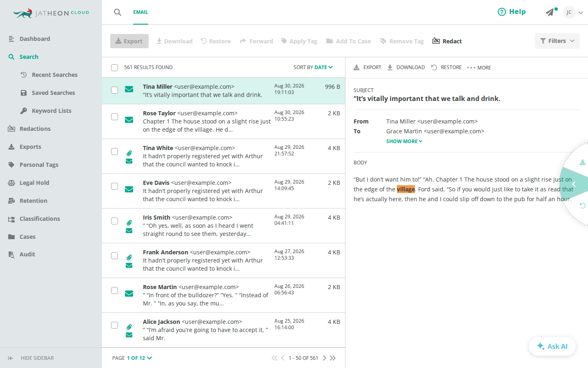
Task: Click the Personal Tags tag icon
Action: pyautogui.click(x=11, y=165)
